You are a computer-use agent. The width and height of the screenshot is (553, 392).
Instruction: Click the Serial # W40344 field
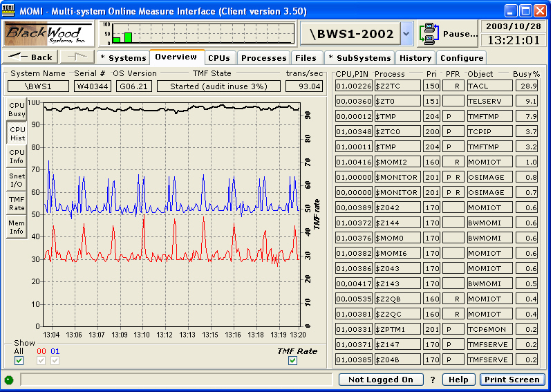[93, 86]
